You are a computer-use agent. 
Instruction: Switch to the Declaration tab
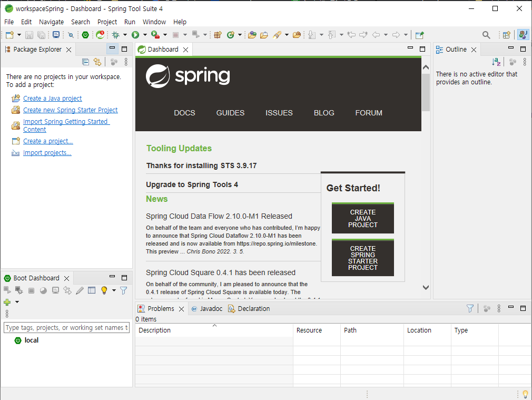249,309
